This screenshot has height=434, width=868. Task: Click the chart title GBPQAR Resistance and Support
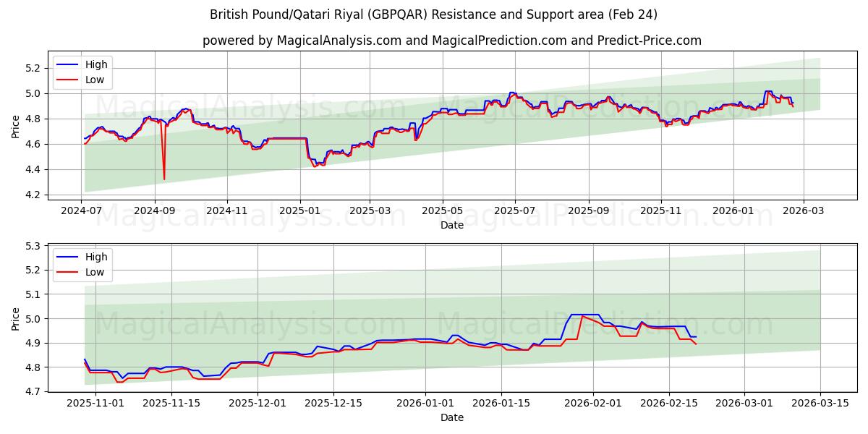coord(434,14)
